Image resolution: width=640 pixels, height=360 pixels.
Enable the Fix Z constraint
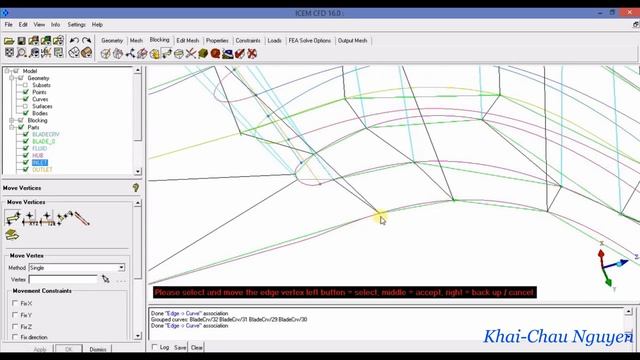point(15,327)
